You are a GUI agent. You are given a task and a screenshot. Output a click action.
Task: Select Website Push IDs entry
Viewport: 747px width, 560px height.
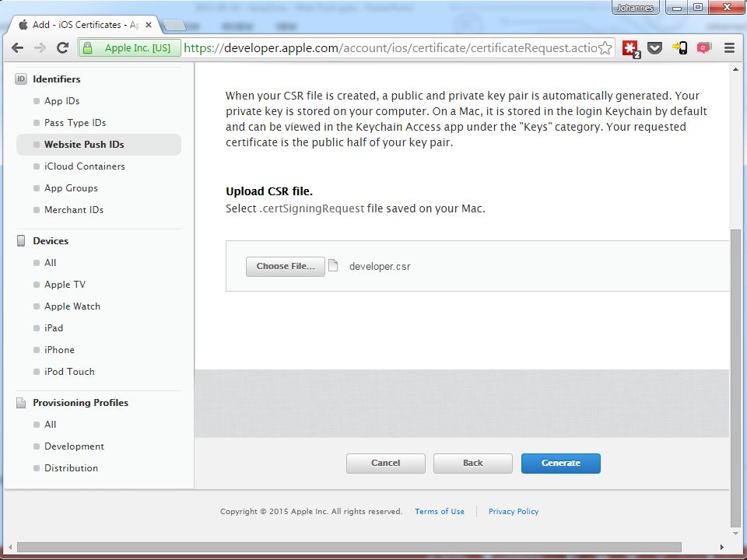99,145
